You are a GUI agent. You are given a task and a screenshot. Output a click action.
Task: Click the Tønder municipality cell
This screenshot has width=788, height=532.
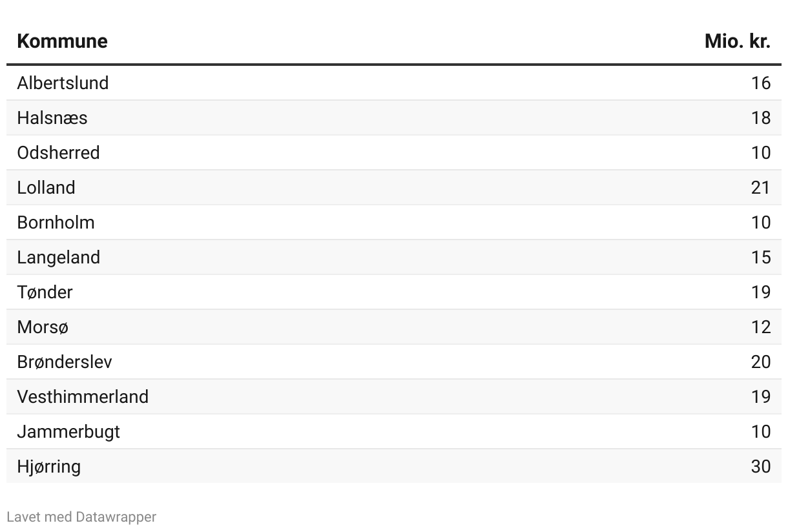coord(45,292)
